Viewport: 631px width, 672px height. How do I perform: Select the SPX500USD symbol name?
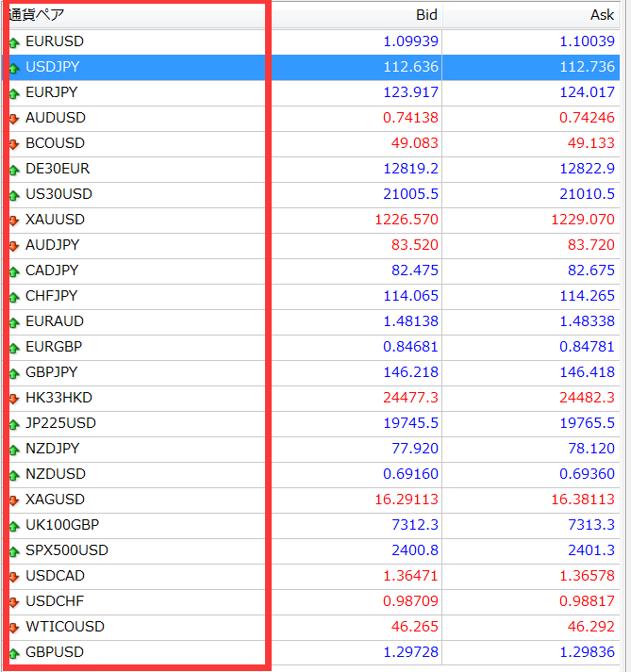(x=66, y=550)
